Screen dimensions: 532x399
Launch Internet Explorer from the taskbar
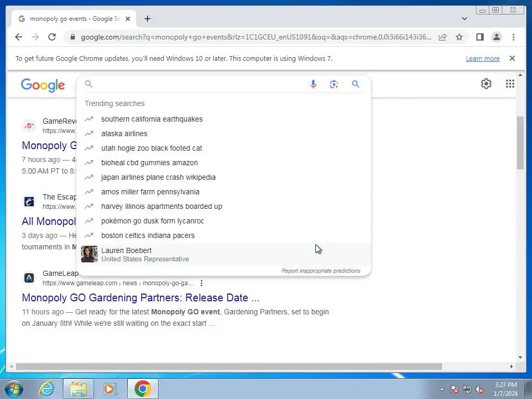click(x=46, y=389)
